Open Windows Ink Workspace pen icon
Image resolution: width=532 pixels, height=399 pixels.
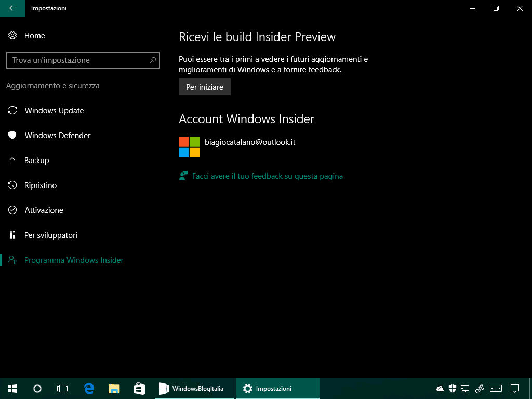tap(479, 389)
